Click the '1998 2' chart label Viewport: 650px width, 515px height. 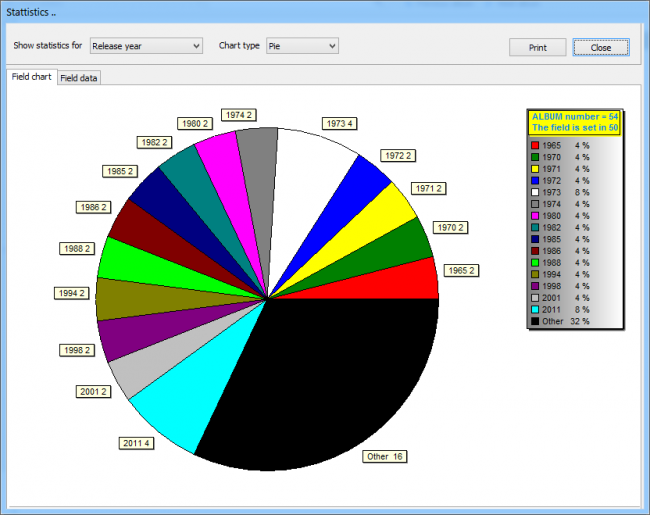click(77, 350)
